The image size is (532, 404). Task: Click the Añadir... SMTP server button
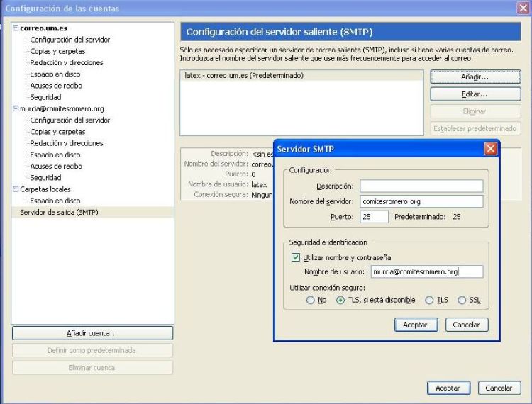(475, 76)
